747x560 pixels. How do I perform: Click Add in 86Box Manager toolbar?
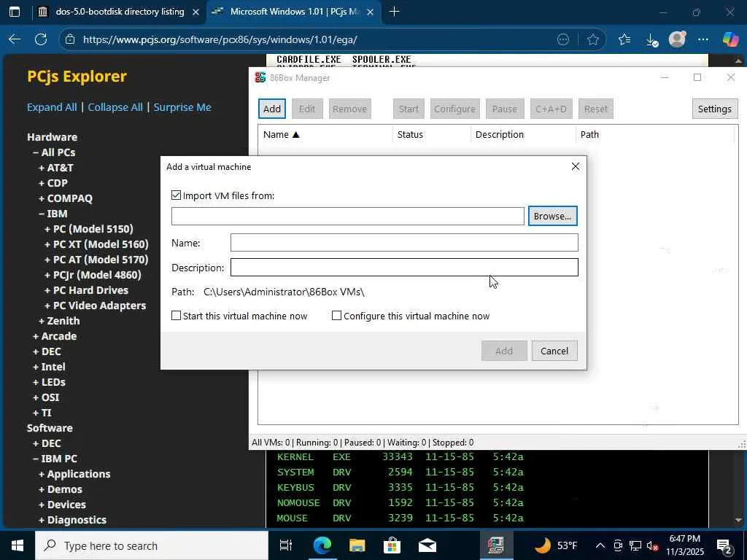[272, 109]
